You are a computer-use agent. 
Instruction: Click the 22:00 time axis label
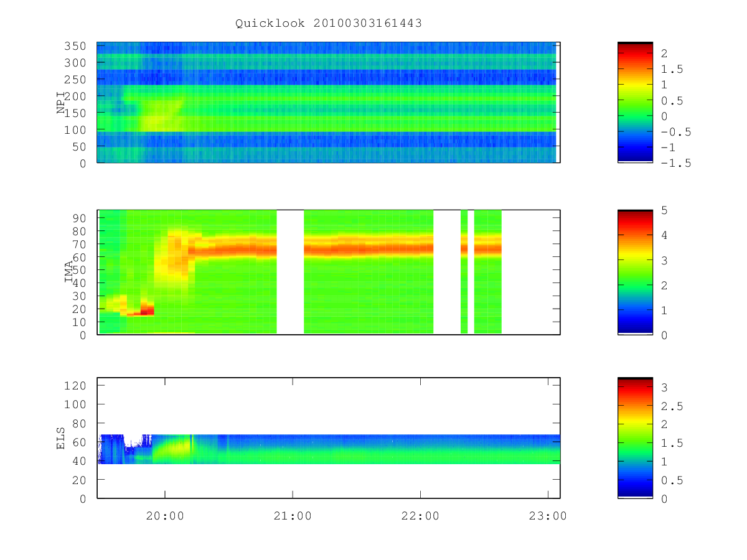[420, 516]
